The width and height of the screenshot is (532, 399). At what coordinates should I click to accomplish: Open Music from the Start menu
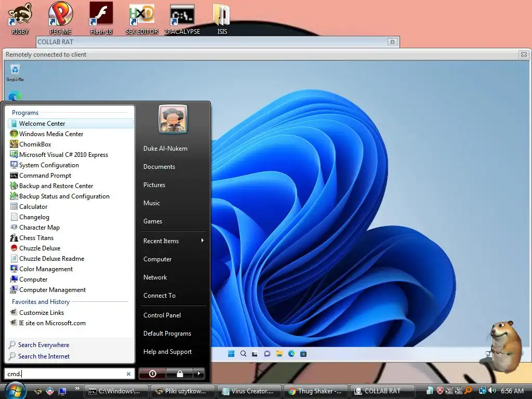151,203
